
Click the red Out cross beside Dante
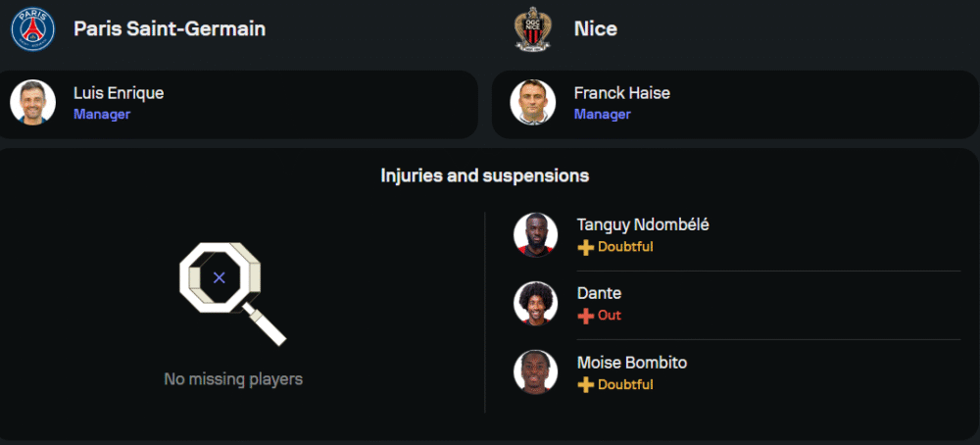pyautogui.click(x=586, y=316)
